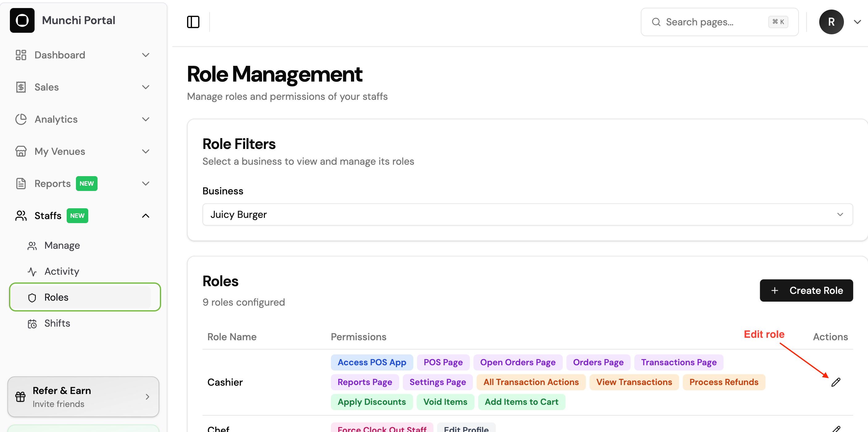Click the Reports label
The height and width of the screenshot is (432, 868).
[x=52, y=184]
